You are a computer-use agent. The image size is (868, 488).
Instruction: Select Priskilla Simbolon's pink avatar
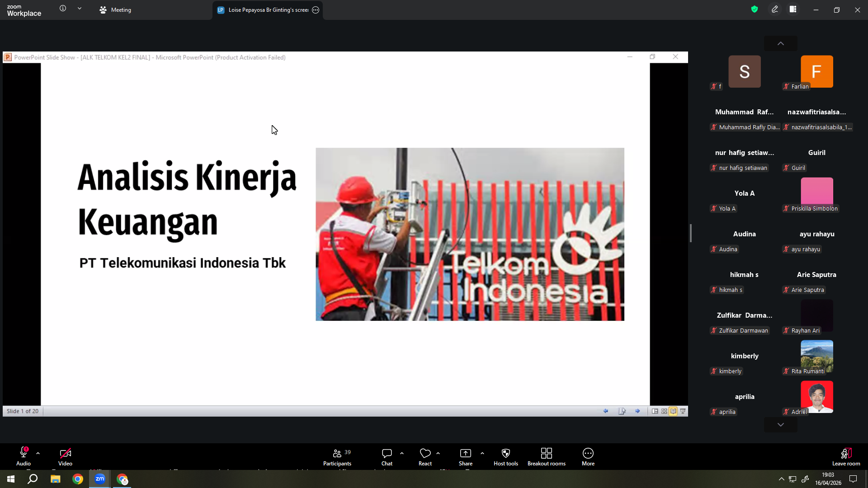point(816,192)
